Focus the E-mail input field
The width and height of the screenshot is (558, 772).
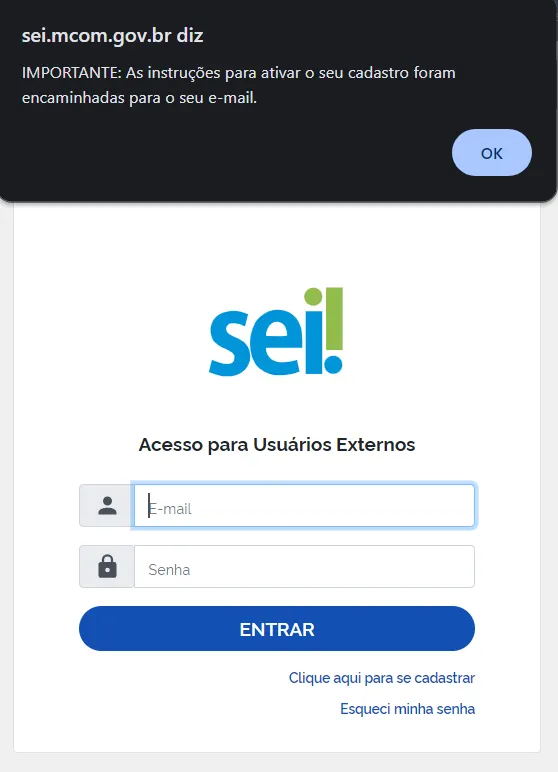click(304, 506)
